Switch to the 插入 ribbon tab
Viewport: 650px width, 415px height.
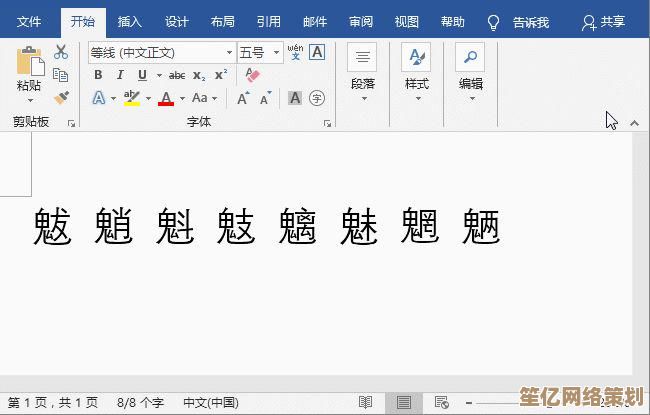[x=130, y=22]
